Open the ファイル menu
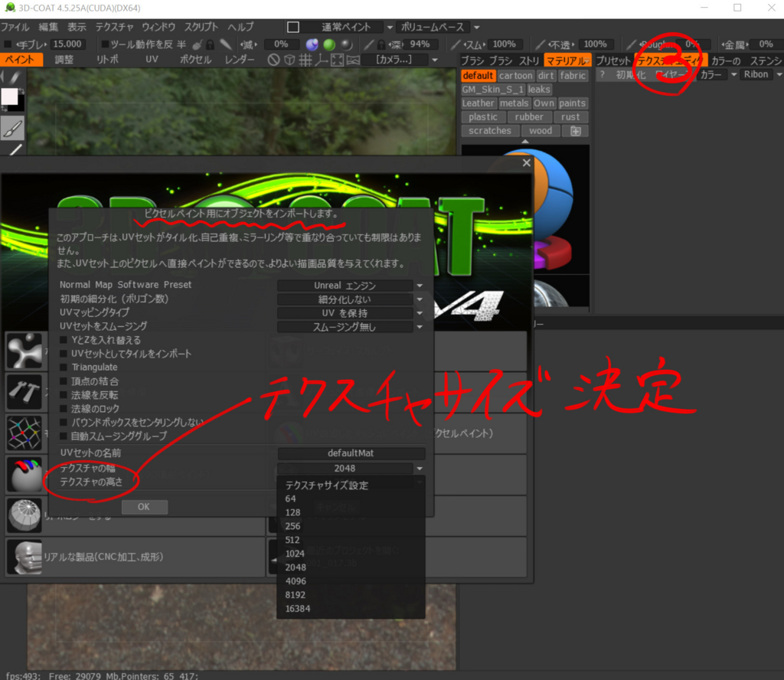This screenshot has width=784, height=680. [x=15, y=27]
